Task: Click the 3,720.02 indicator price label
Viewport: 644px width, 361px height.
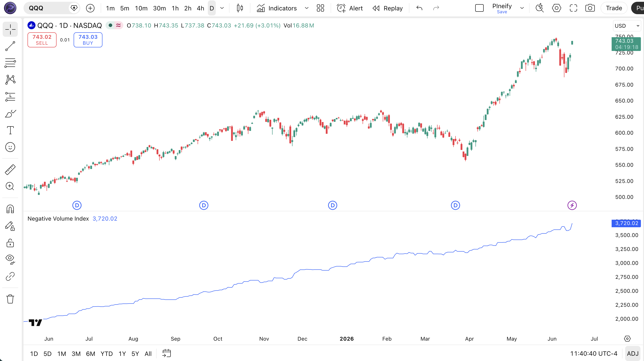Action: click(x=626, y=223)
